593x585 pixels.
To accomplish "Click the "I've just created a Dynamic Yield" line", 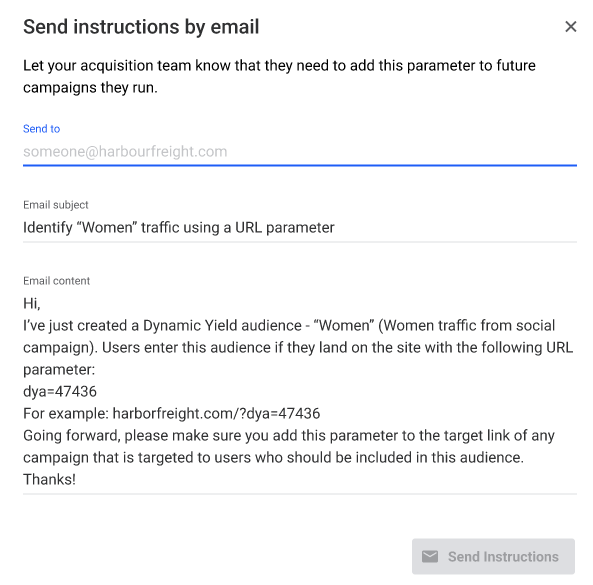I will [x=289, y=326].
